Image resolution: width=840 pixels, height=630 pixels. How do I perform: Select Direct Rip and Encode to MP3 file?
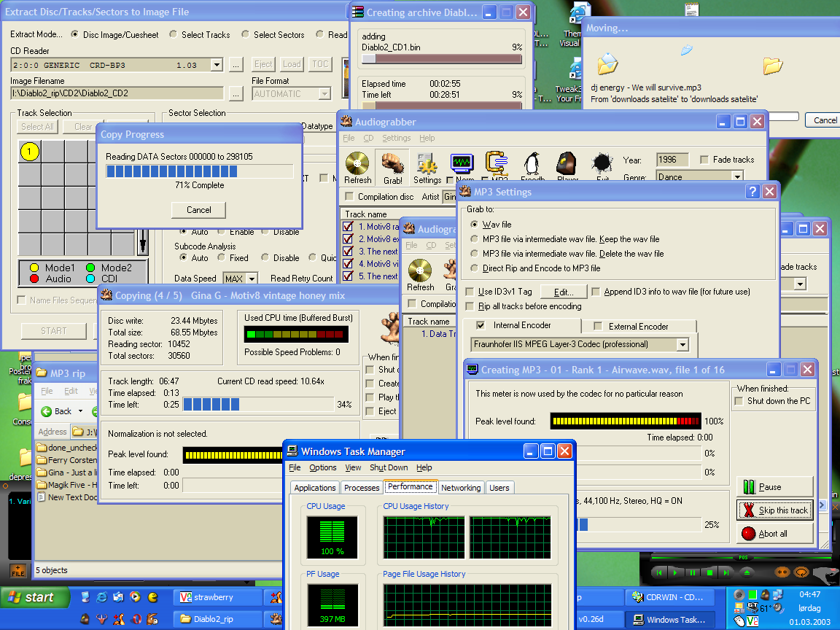(x=474, y=268)
